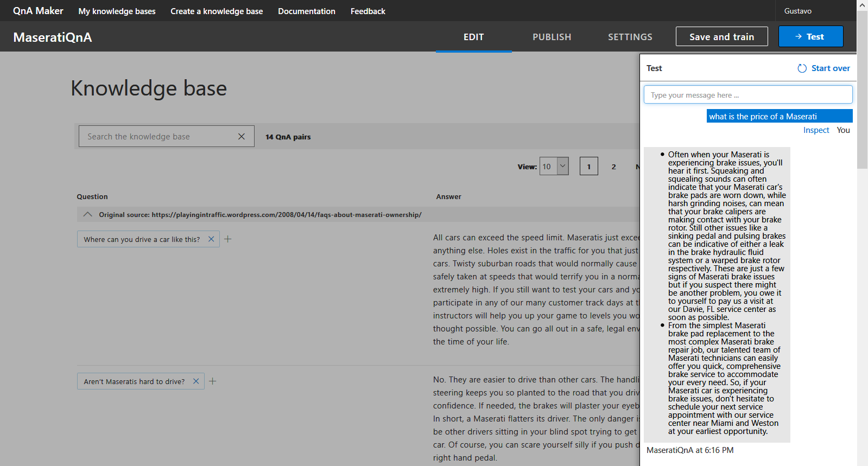Select results page 1
The height and width of the screenshot is (466, 868).
[589, 166]
